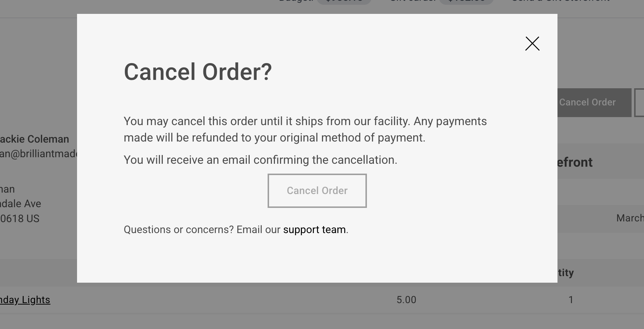
Task: Close the Cancel Order dialog with the X
Action: pos(532,44)
